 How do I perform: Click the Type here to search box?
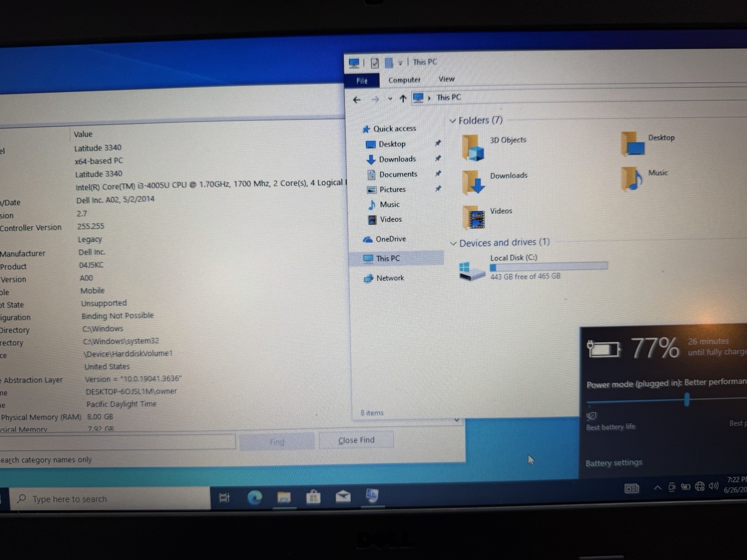pyautogui.click(x=110, y=499)
